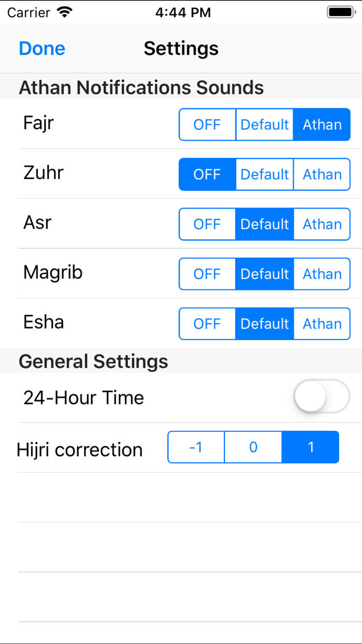Viewport: 362px width, 644px height.
Task: Select Athan sound for Zuhr prayer
Action: [322, 174]
